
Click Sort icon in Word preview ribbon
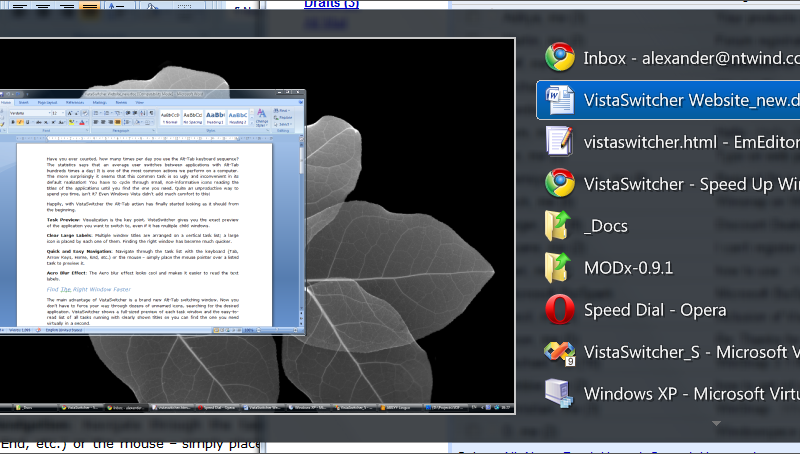coord(142,113)
